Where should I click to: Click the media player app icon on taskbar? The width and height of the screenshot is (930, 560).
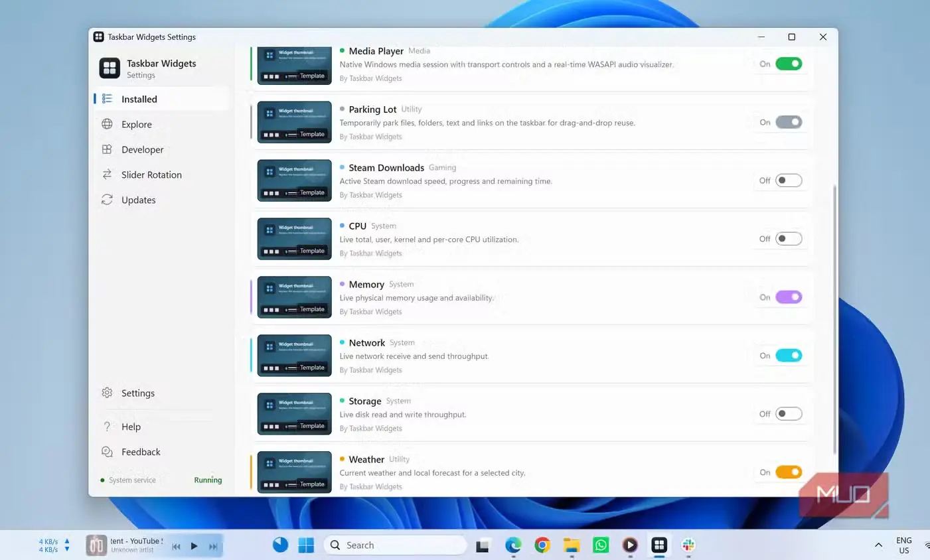pyautogui.click(x=630, y=545)
